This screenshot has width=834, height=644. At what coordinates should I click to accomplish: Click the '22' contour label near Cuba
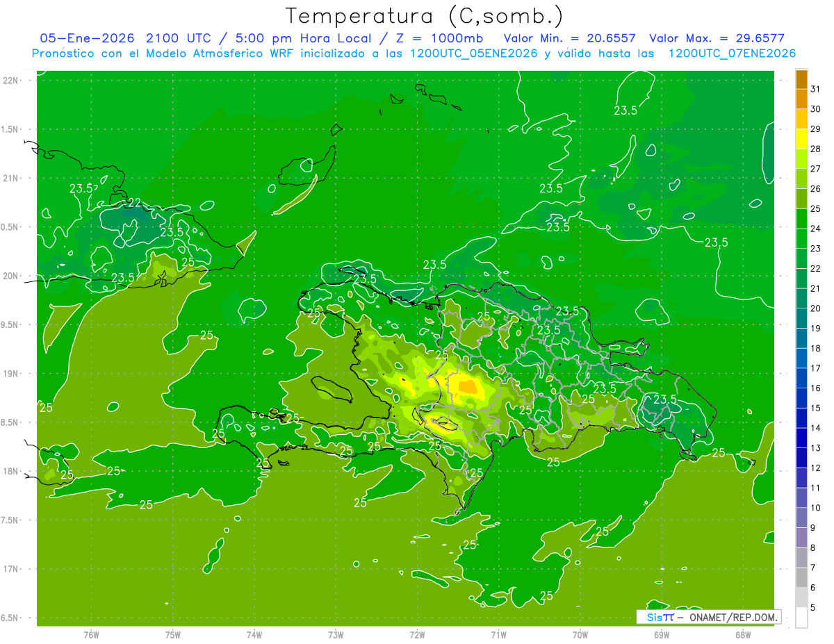coord(136,203)
